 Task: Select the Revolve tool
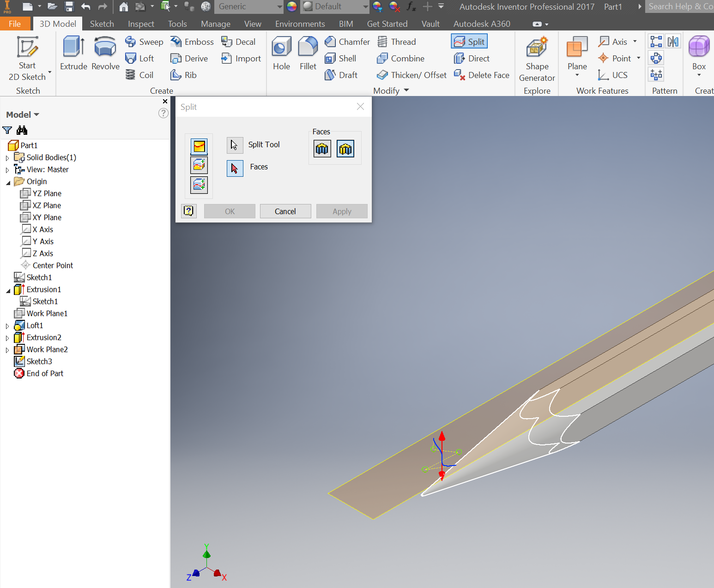tap(105, 54)
